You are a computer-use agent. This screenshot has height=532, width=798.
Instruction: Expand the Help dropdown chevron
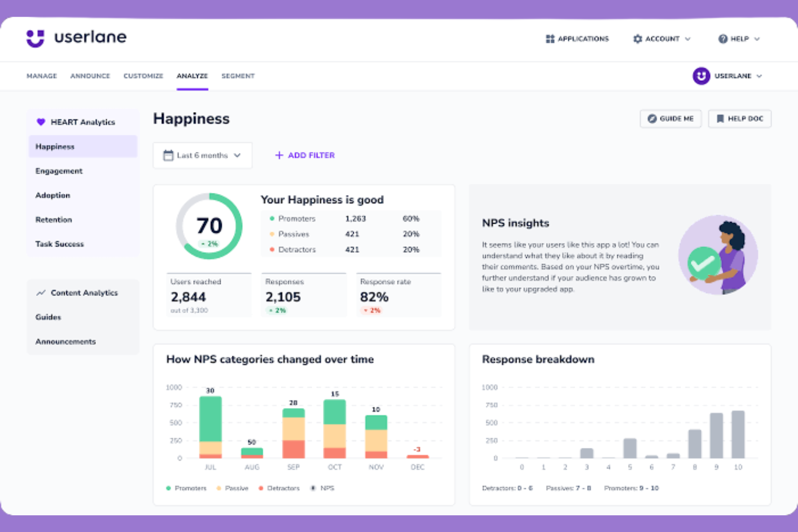(757, 39)
